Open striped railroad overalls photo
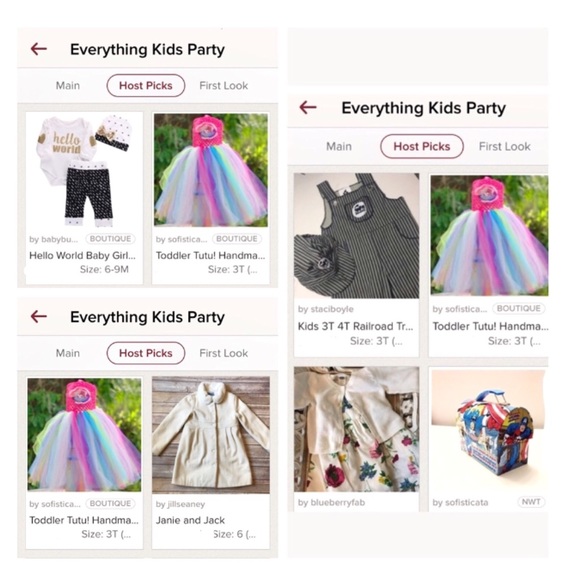The height and width of the screenshot is (580, 580). tap(357, 236)
